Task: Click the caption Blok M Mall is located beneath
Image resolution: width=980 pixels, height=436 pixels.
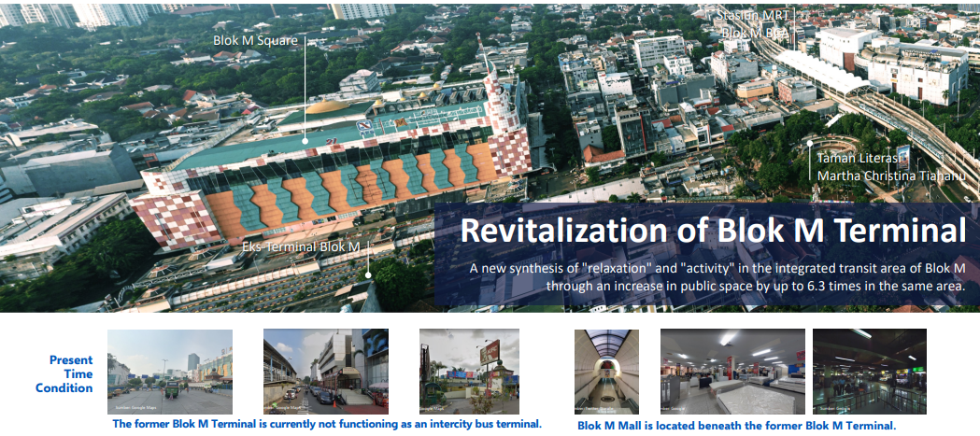Action: [736, 425]
